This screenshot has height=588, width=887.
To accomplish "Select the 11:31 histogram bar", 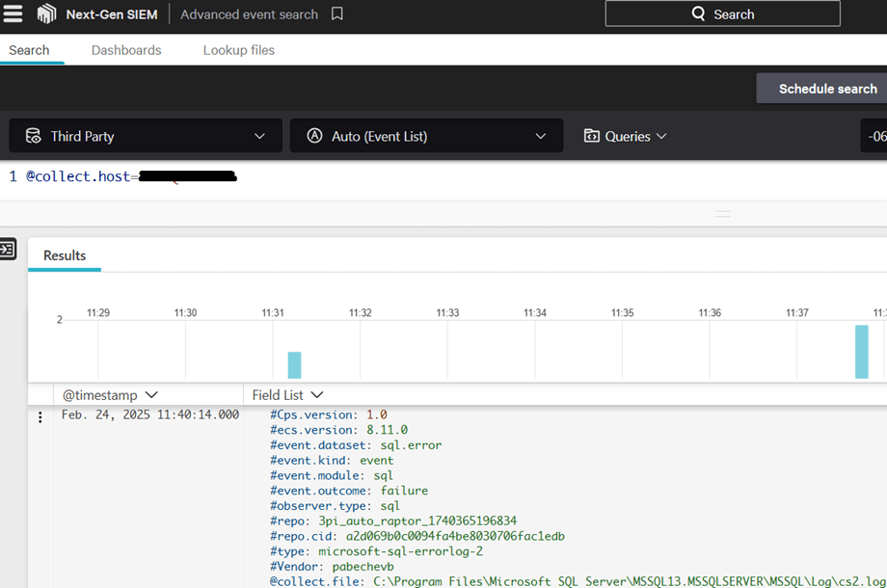I will tap(294, 365).
